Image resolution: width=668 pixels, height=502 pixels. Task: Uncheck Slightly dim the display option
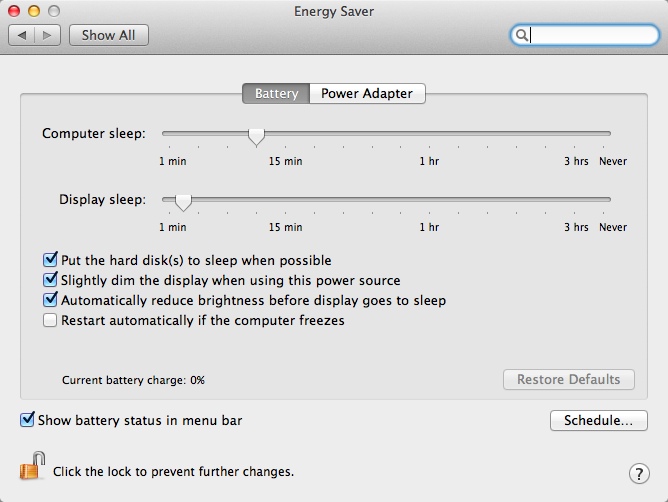click(x=51, y=280)
